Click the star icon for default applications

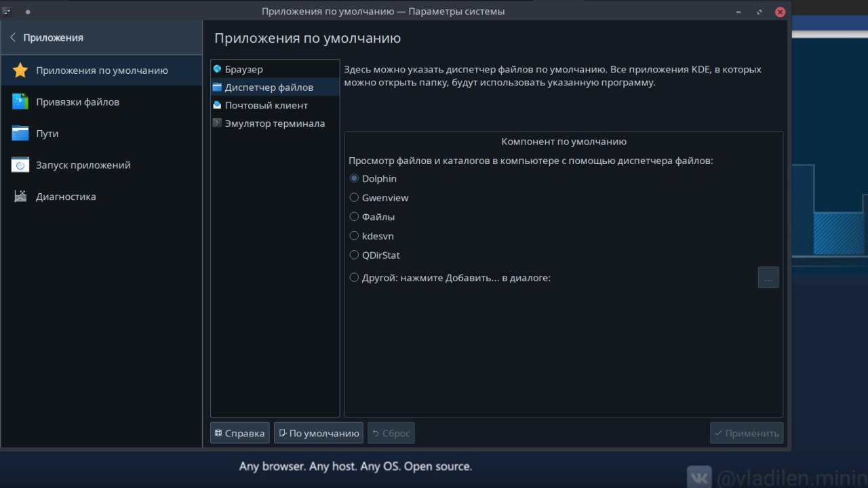pyautogui.click(x=20, y=70)
